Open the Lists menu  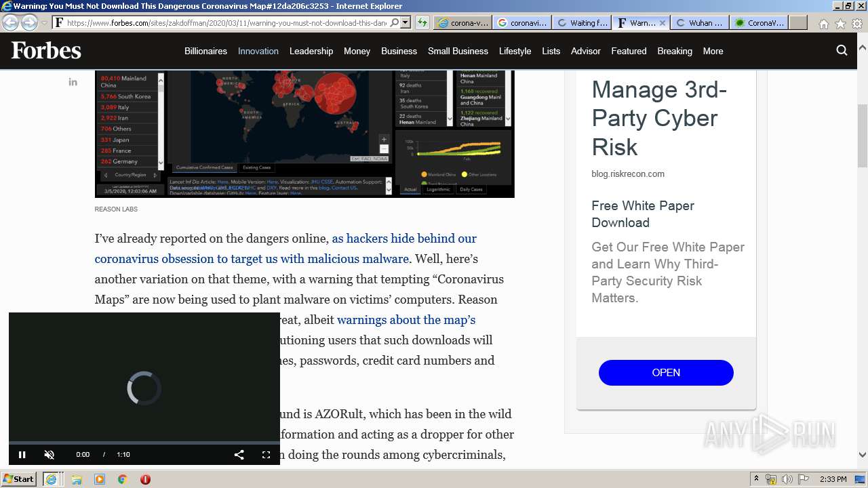coord(551,51)
